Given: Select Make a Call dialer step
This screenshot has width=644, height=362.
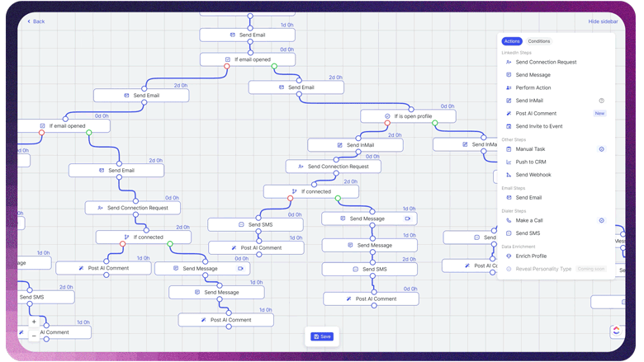Looking at the screenshot, I should click(524, 220).
